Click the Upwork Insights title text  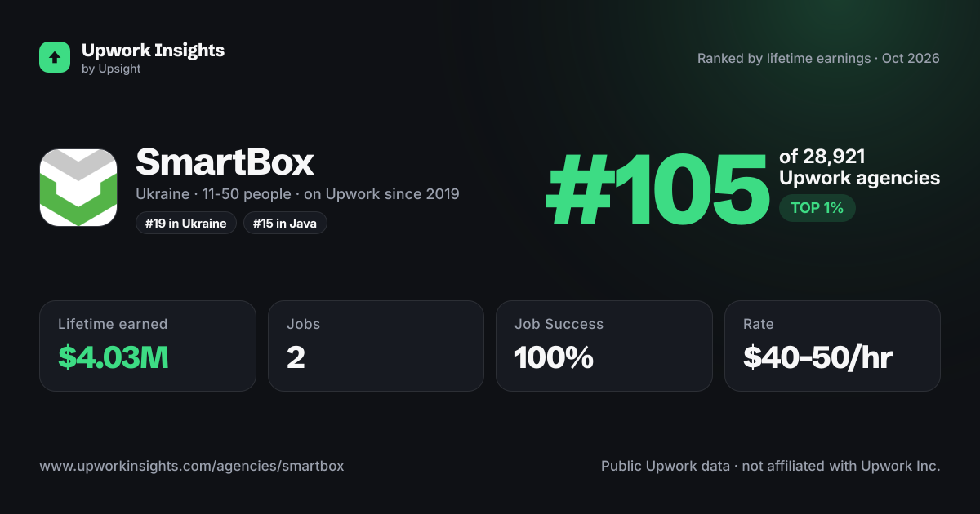coord(153,51)
